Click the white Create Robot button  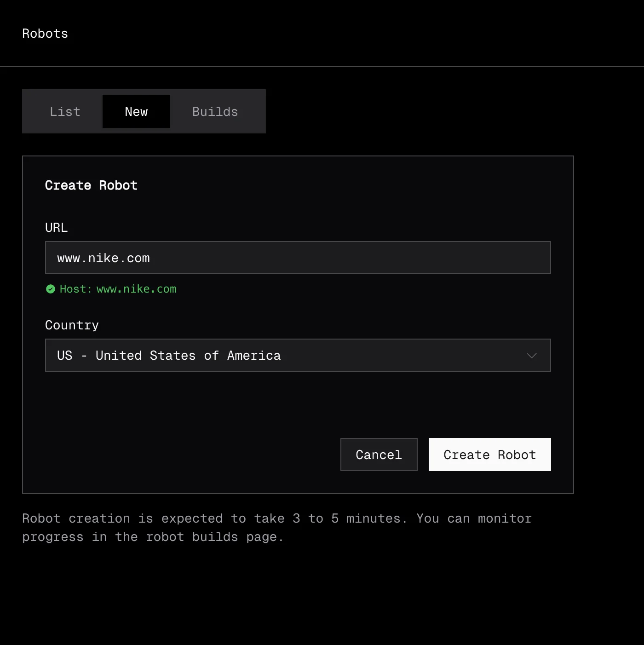click(x=489, y=455)
